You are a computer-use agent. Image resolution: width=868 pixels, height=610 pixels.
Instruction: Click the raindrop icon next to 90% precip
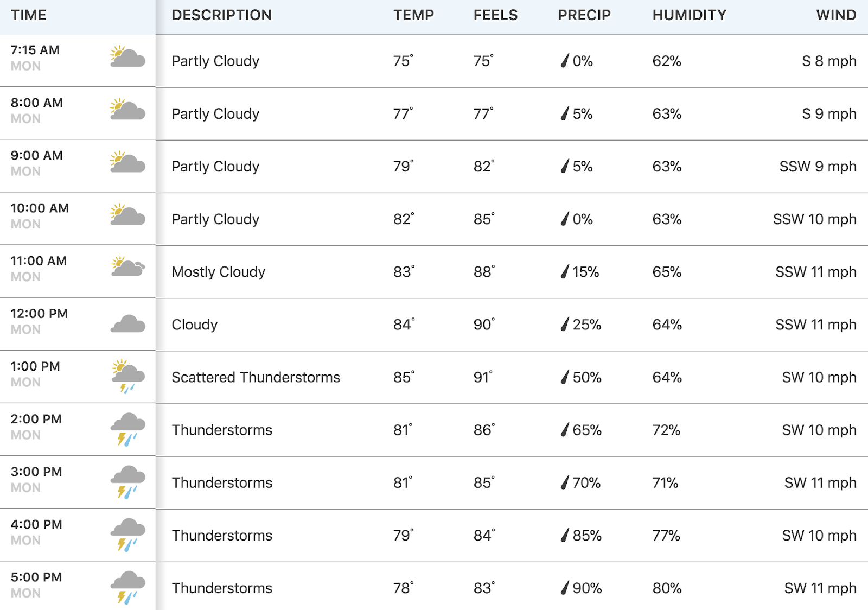[x=565, y=587]
